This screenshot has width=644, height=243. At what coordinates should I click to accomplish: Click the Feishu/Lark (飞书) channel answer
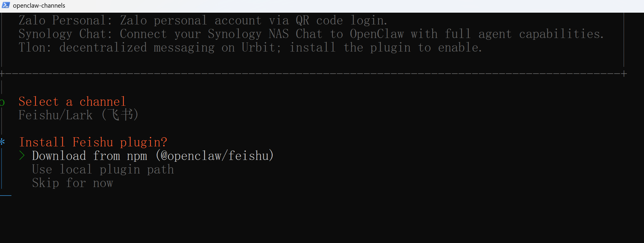[78, 115]
